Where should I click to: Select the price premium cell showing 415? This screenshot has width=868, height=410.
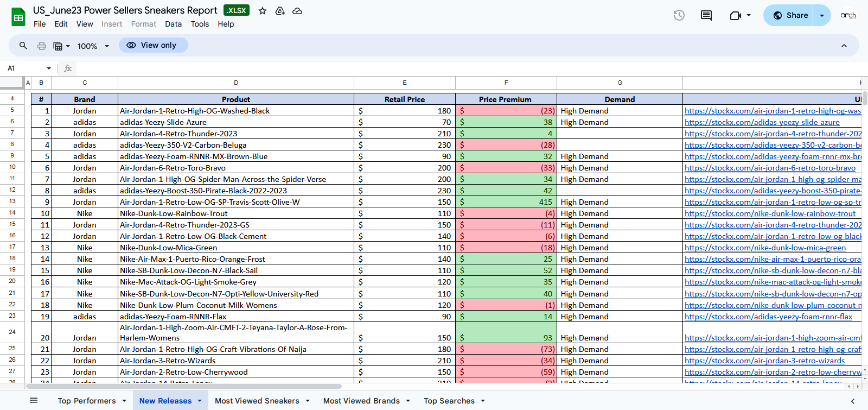click(506, 202)
